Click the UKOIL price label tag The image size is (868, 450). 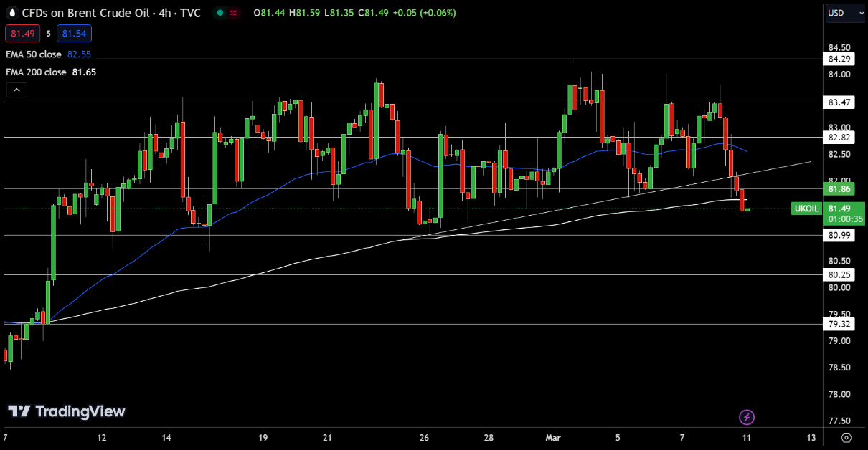pyautogui.click(x=806, y=209)
